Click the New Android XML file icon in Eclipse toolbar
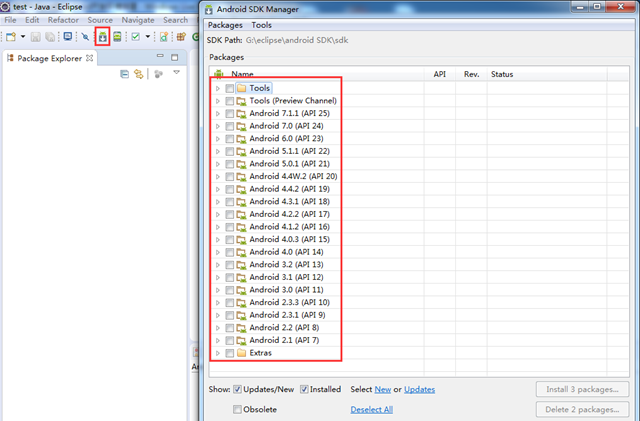The height and width of the screenshot is (421, 640). 164,37
